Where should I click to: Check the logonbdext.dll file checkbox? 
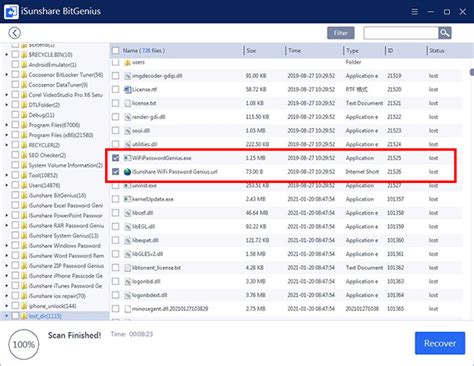(x=115, y=295)
